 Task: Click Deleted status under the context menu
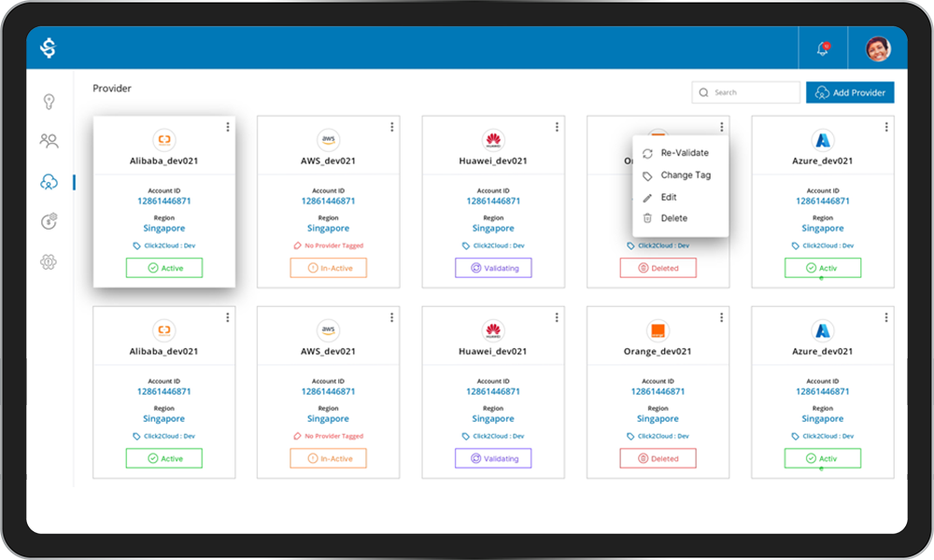click(658, 268)
